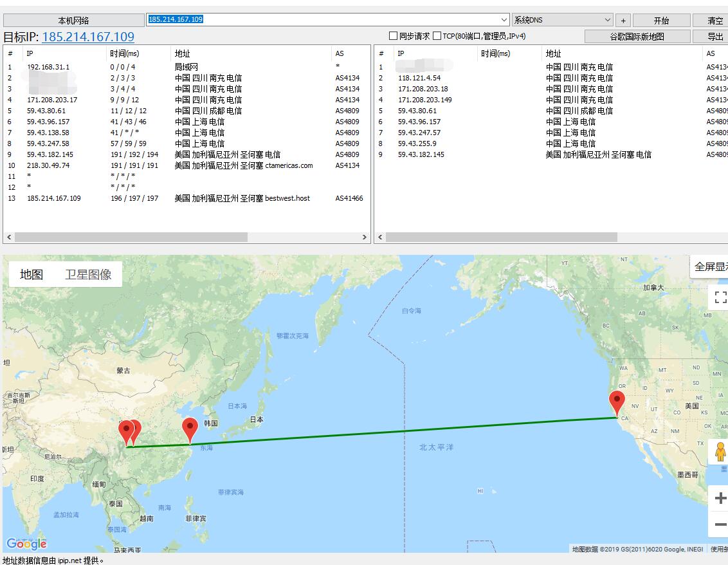Click the plus button beside 系统DNS
The width and height of the screenshot is (728, 565).
tap(623, 21)
